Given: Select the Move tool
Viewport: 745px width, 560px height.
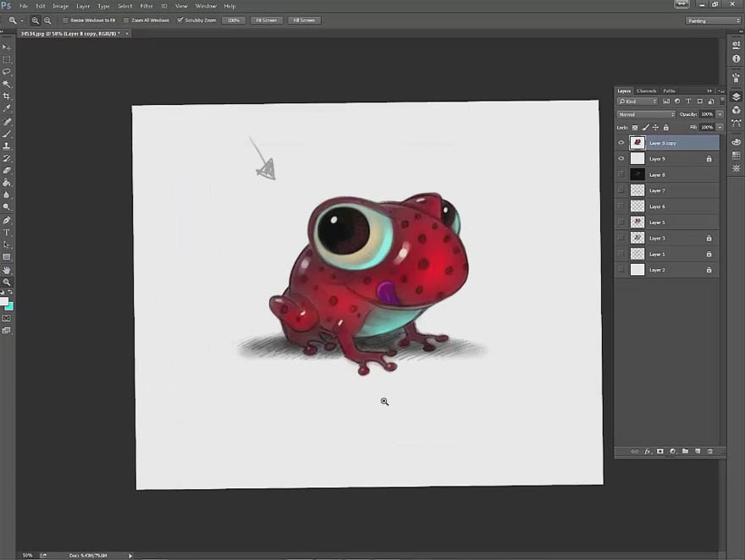Looking at the screenshot, I should tap(6, 47).
